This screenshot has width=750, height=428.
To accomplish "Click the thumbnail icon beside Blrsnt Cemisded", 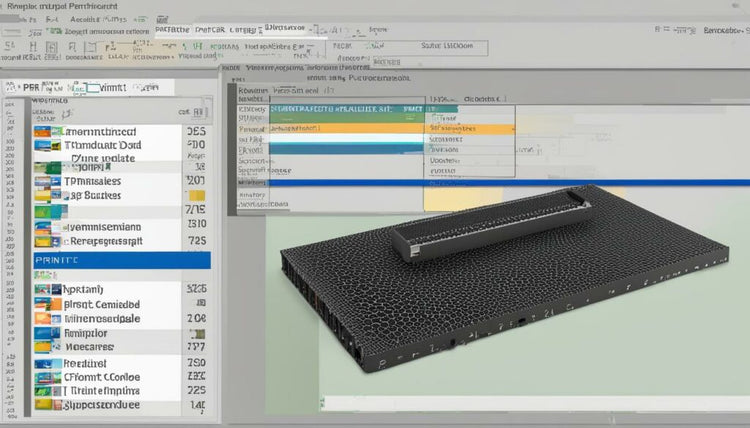I will pos(48,304).
